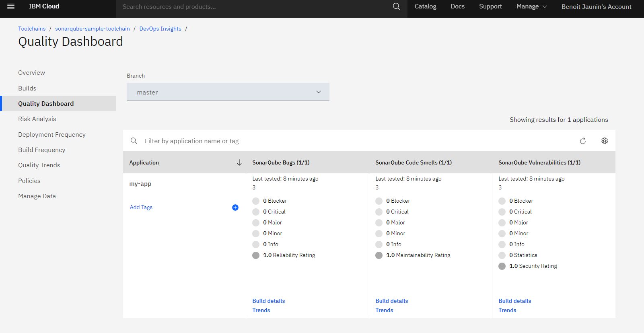644x333 pixels.
Task: Open table settings gear icon
Action: pyautogui.click(x=605, y=141)
